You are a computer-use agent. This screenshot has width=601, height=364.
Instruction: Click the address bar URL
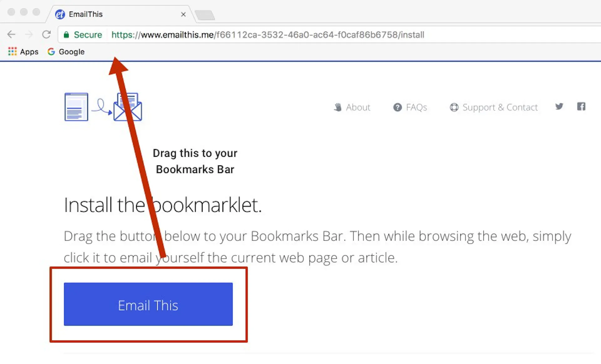click(x=268, y=35)
